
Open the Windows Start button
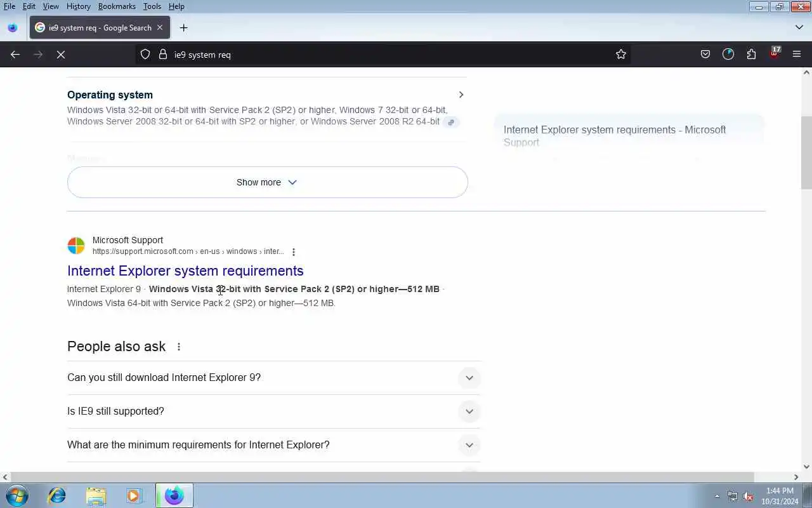16,495
